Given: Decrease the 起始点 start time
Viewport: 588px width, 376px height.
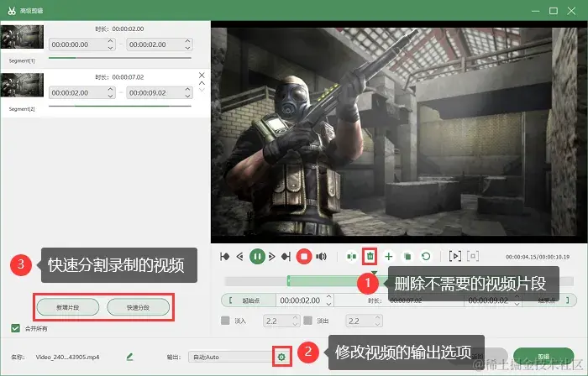Looking at the screenshot, I should (329, 303).
